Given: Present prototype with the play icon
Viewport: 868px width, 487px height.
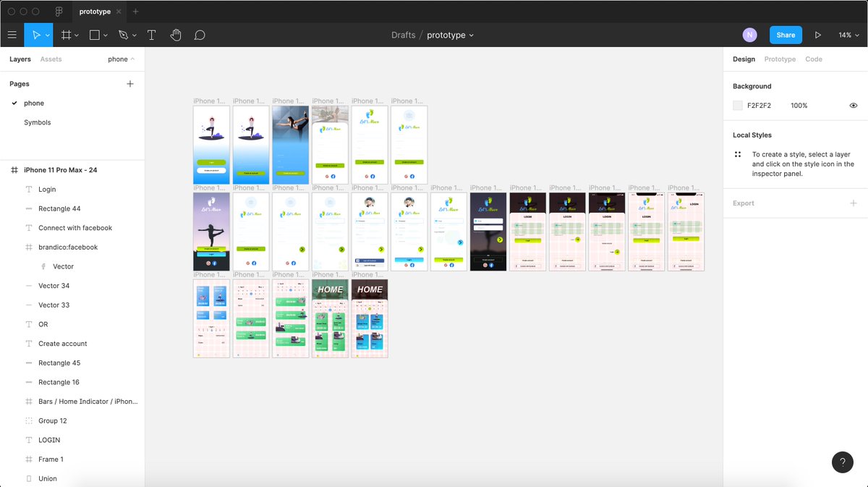Looking at the screenshot, I should 818,35.
